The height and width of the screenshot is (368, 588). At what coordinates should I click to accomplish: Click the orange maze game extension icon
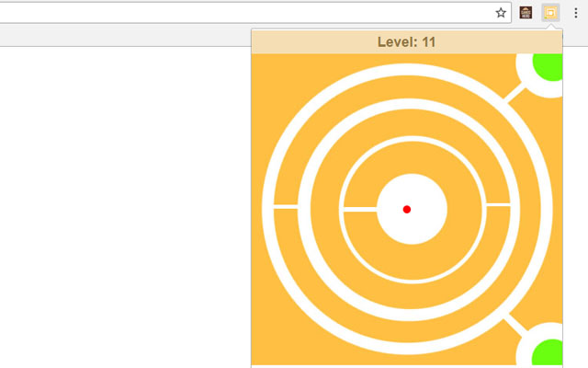[x=550, y=13]
